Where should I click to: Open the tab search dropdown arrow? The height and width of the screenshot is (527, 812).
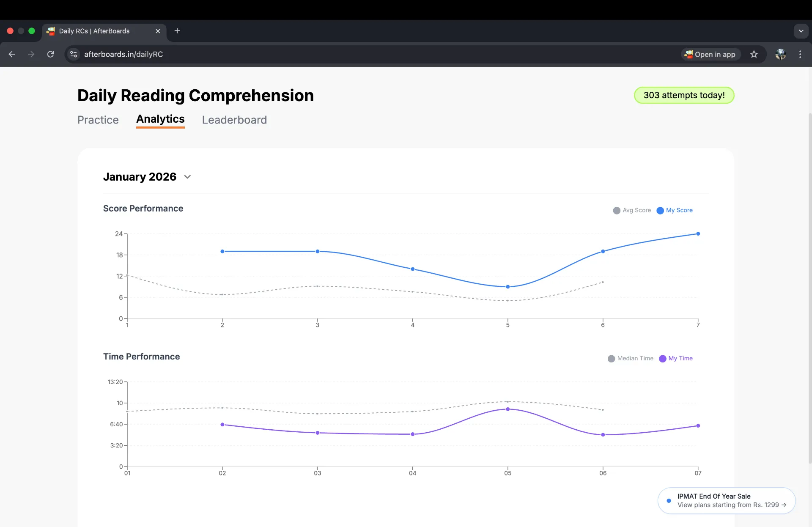pos(801,31)
